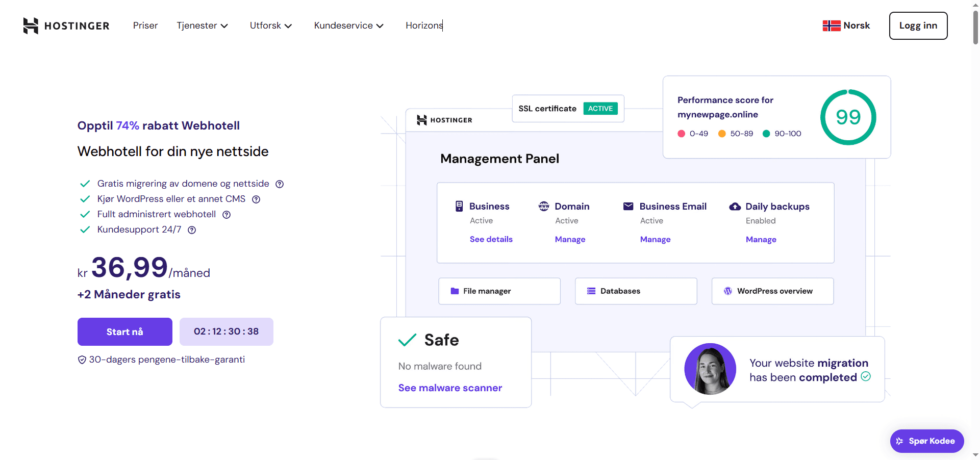Screen dimensions: 980x460
Task: Click the Hostinger logo in Management Panel
Action: 444,120
